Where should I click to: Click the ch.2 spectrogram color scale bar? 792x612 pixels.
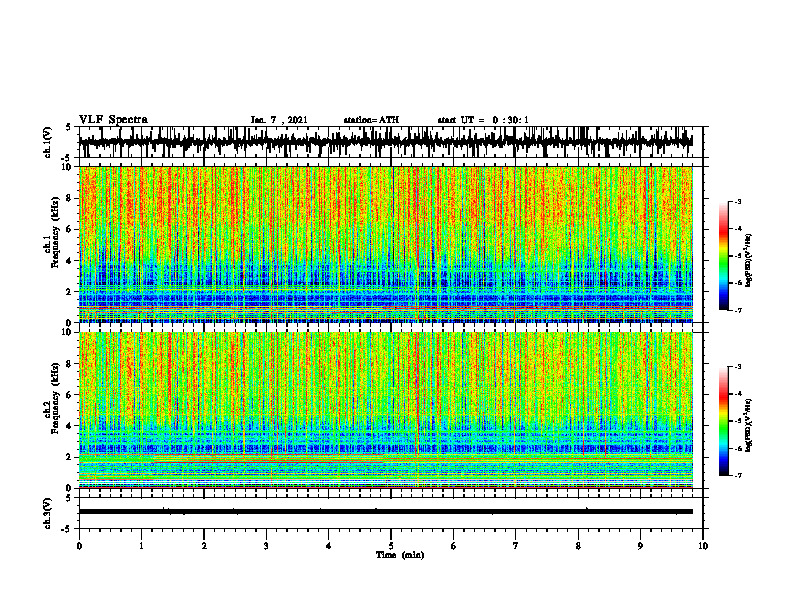tap(724, 421)
